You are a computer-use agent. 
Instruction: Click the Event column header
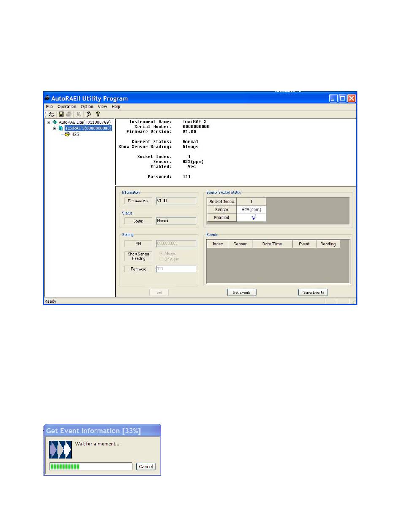click(304, 244)
